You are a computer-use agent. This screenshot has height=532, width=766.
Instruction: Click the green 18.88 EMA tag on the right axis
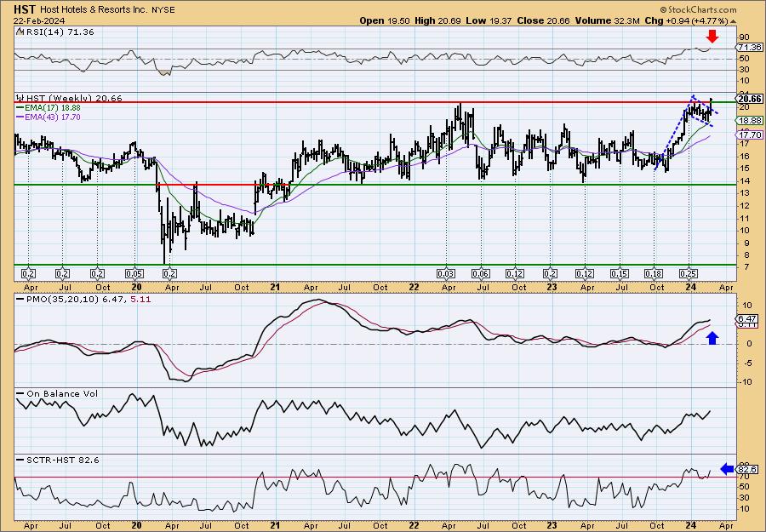pos(749,121)
